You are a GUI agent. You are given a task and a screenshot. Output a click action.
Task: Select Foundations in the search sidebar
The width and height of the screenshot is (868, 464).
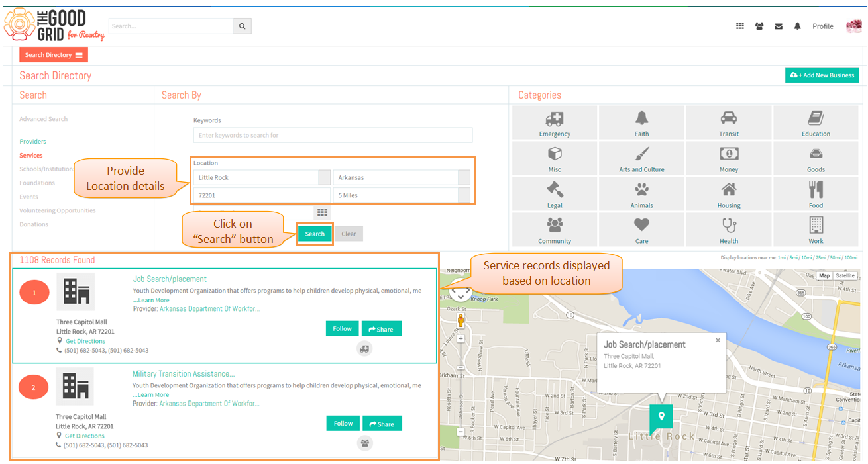(37, 183)
